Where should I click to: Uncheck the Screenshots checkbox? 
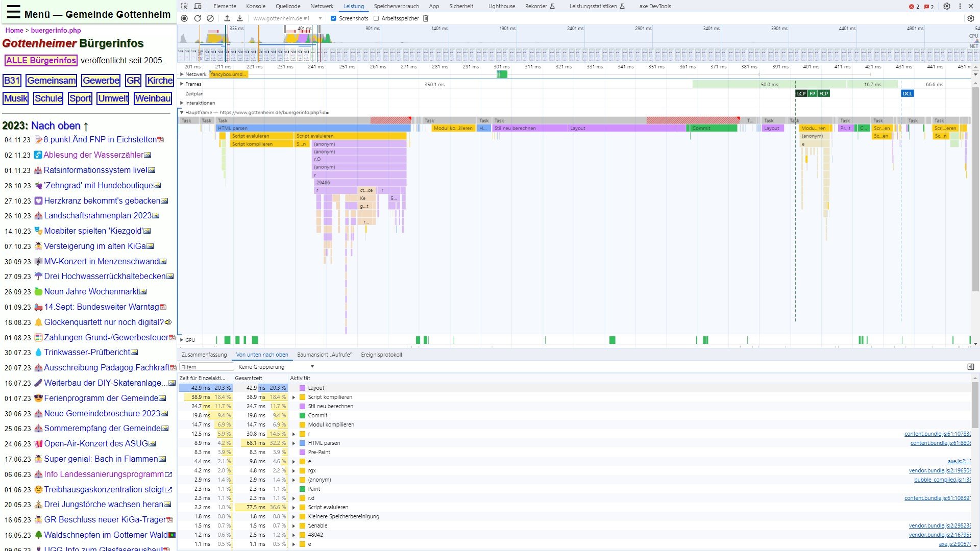click(333, 18)
